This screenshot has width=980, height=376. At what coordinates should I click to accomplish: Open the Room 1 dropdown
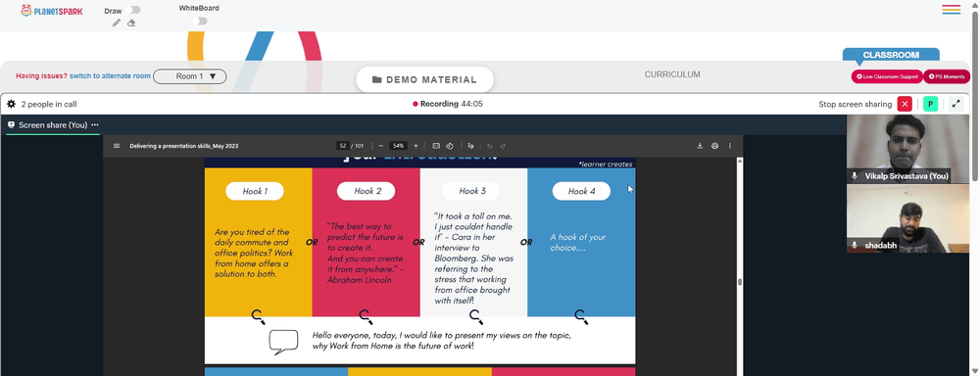190,76
